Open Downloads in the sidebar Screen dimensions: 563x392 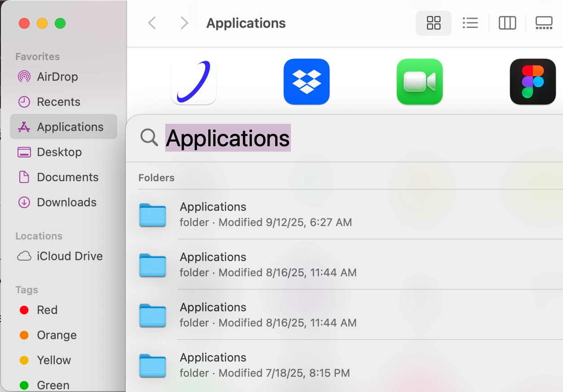tap(63, 202)
